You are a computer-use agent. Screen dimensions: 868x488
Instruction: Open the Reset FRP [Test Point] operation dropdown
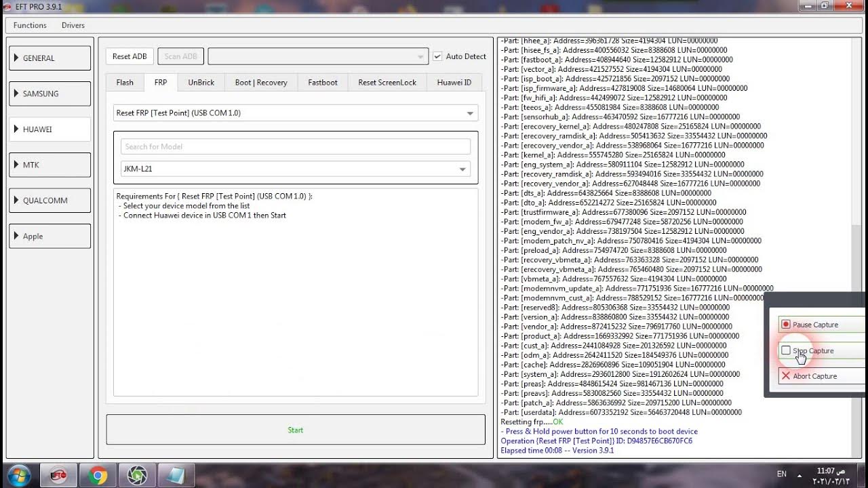pyautogui.click(x=296, y=113)
